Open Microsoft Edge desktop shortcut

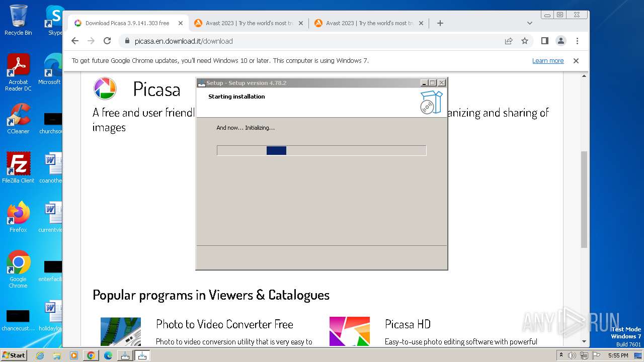51,69
